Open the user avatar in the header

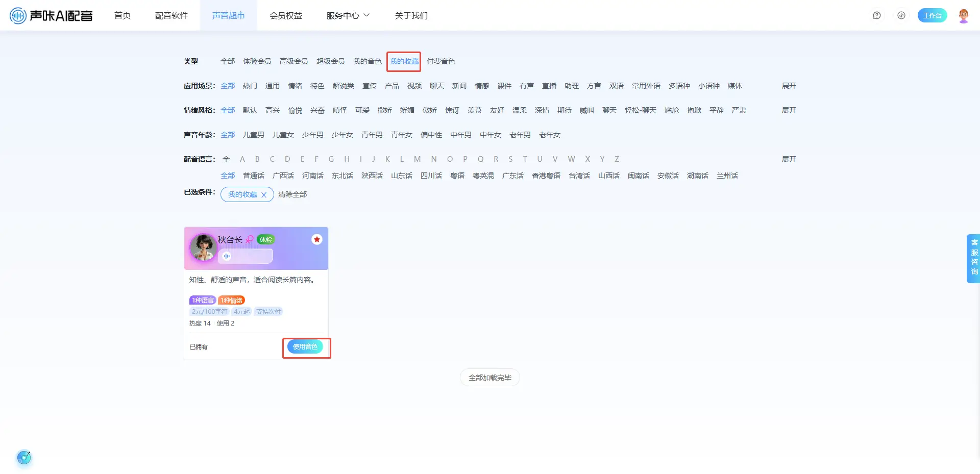(x=963, y=16)
